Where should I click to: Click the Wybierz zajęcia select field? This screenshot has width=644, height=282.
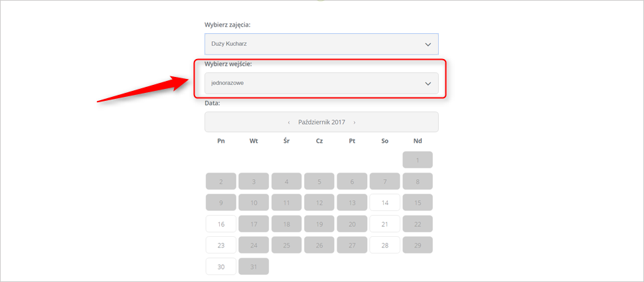pyautogui.click(x=321, y=44)
